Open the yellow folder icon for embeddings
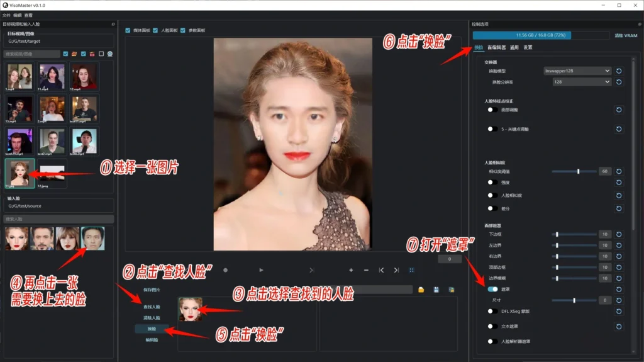The image size is (644, 362). (421, 290)
